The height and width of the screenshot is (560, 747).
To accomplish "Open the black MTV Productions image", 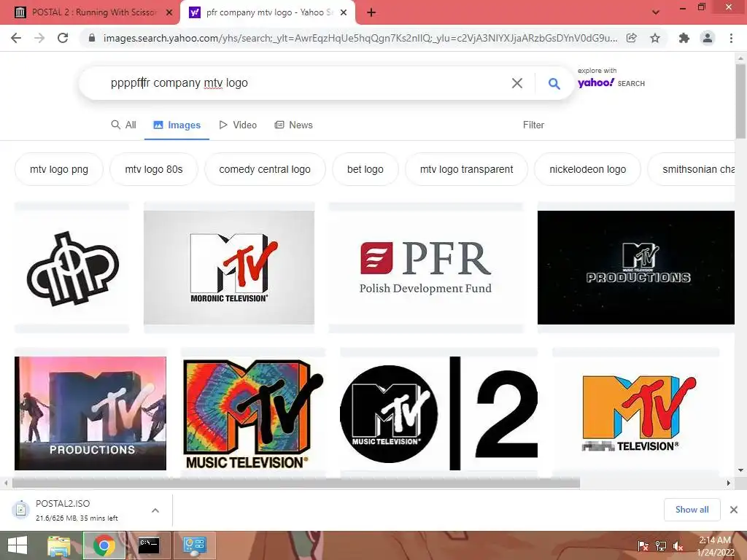I will [x=636, y=268].
